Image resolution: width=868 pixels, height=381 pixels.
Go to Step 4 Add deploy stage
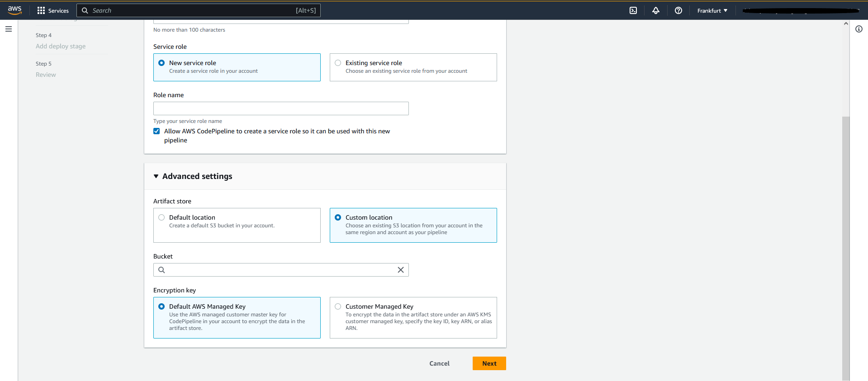pyautogui.click(x=61, y=46)
